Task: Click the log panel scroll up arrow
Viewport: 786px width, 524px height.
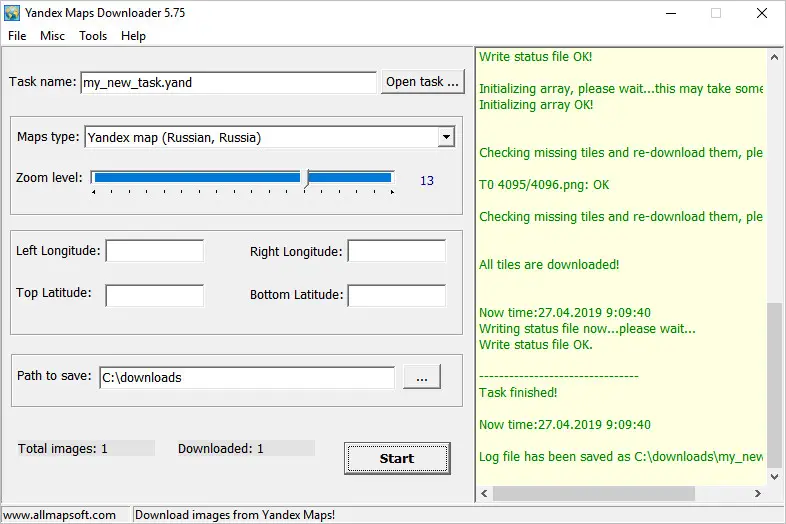Action: coord(774,57)
